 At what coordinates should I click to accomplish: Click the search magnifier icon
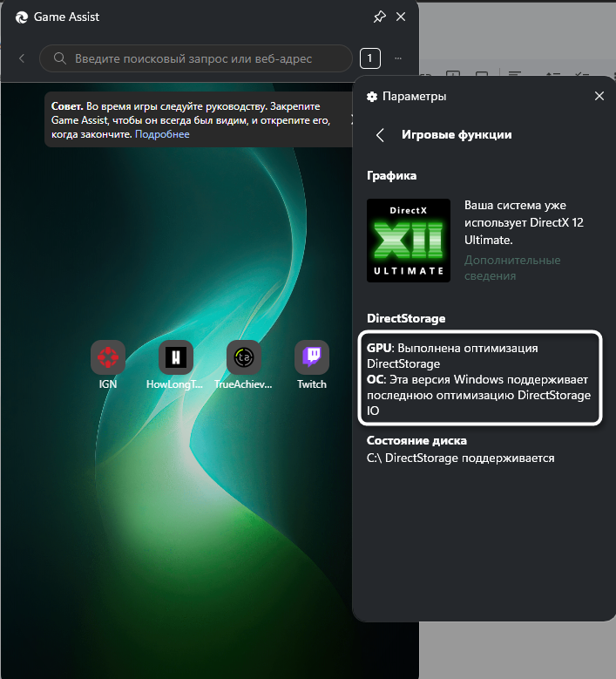pos(60,58)
